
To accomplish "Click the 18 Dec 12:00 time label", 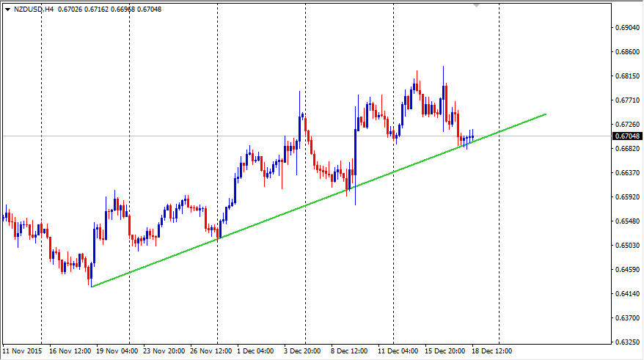I will [x=492, y=351].
